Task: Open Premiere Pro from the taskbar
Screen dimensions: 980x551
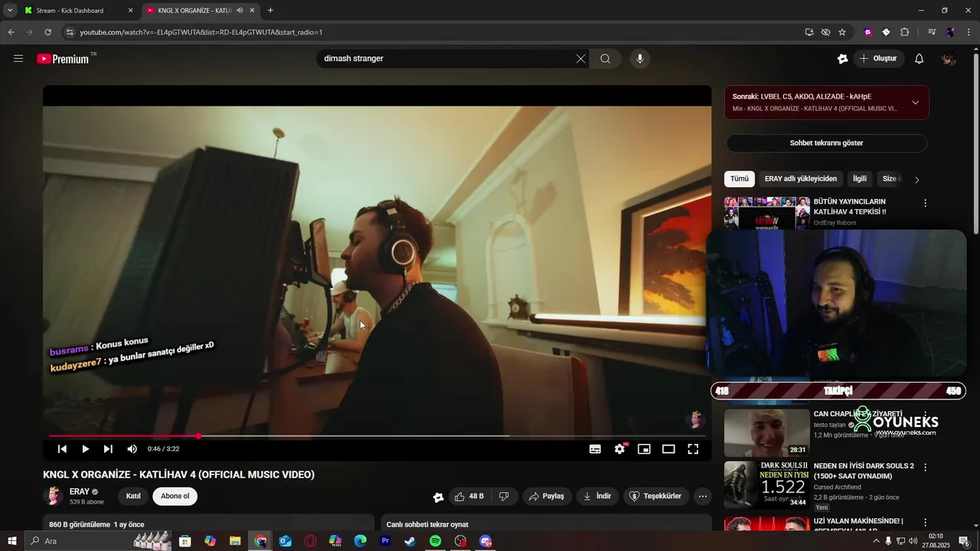Action: (x=385, y=541)
